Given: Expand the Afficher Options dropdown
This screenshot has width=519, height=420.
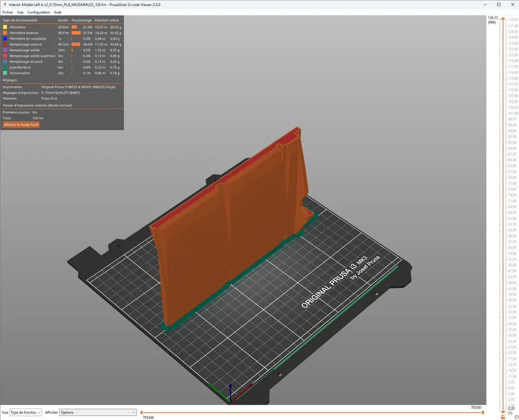Looking at the screenshot, I should [x=98, y=412].
